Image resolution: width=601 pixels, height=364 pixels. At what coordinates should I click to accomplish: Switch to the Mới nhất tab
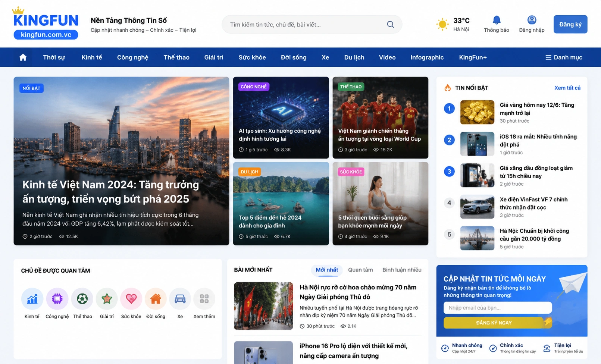[x=327, y=270]
